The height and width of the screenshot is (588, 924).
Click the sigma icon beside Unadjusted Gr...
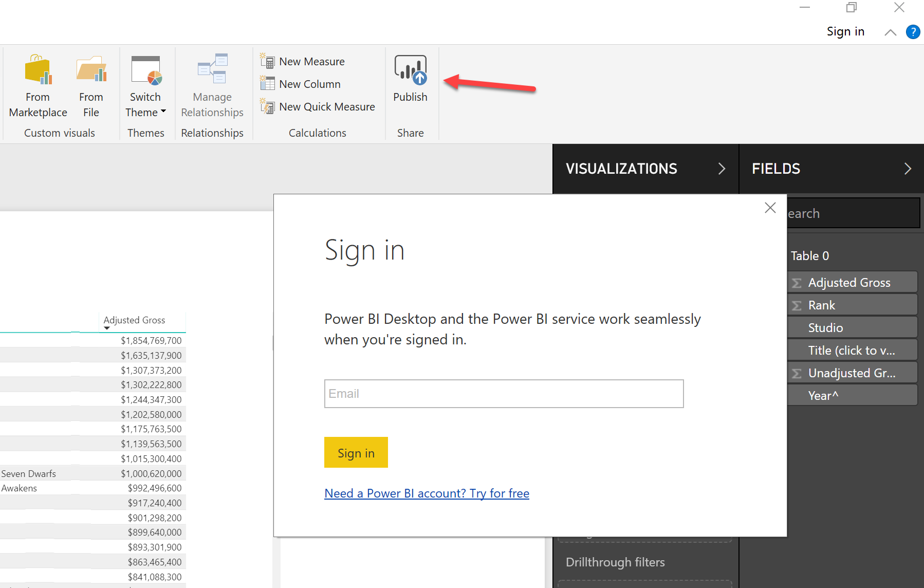point(797,374)
